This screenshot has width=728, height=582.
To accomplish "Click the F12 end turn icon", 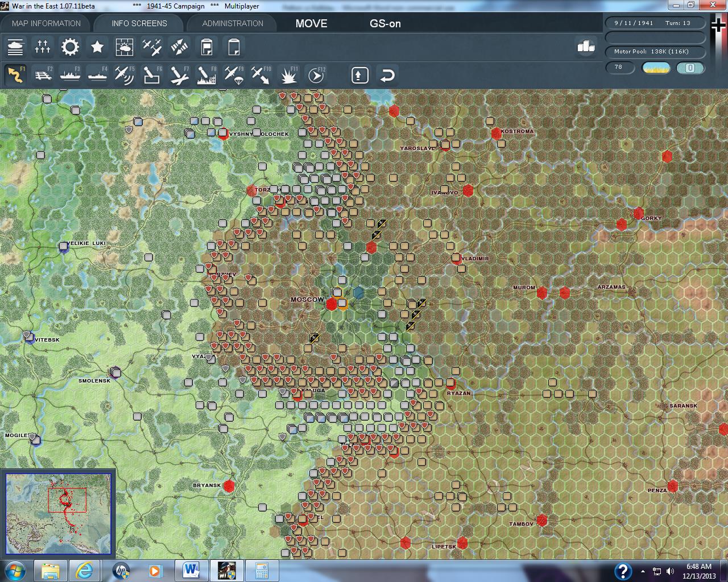I will (316, 75).
